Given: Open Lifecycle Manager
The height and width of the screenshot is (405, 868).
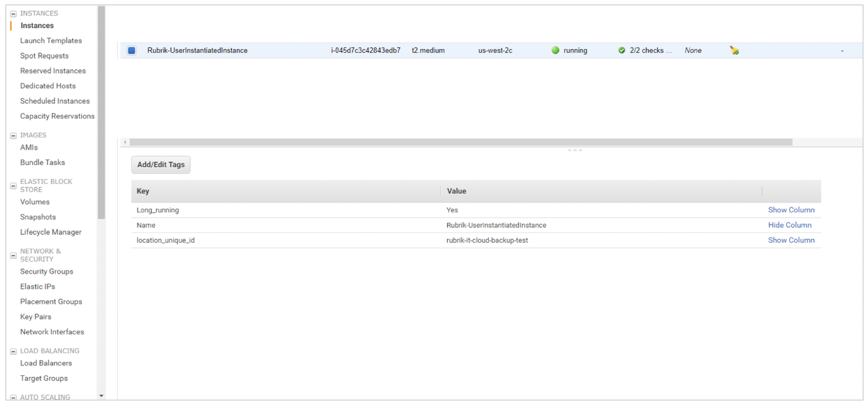Looking at the screenshot, I should 51,232.
